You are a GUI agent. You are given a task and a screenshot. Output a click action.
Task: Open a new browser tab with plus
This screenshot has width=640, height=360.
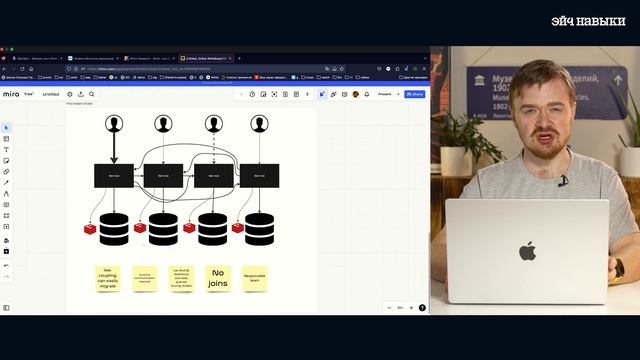(x=239, y=58)
